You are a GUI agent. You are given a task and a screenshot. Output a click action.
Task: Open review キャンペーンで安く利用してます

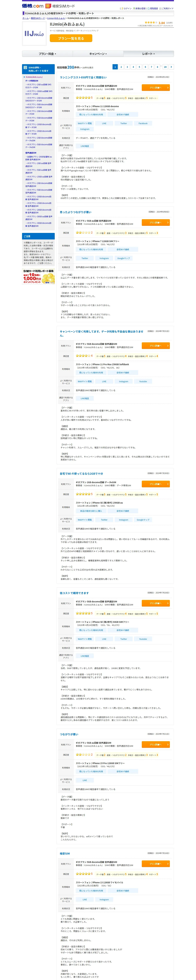102,333
